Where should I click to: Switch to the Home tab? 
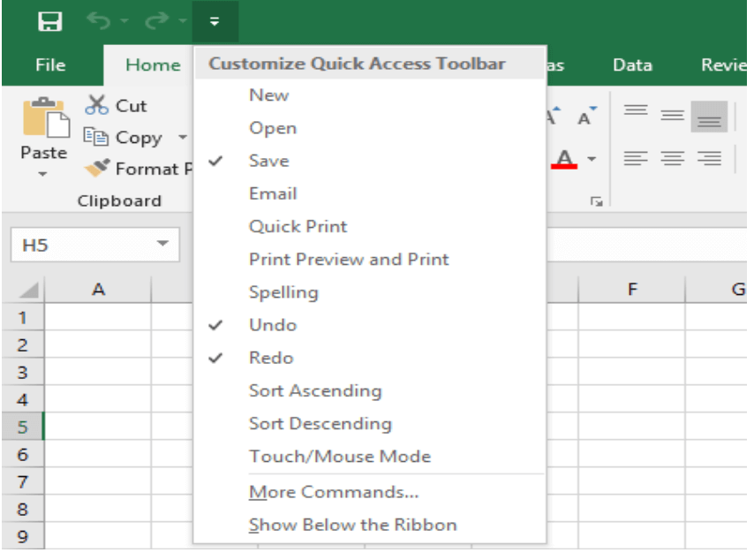pos(153,64)
